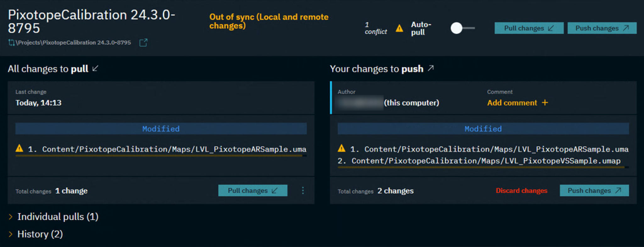Click the conflict warning triangle in header

point(399,29)
